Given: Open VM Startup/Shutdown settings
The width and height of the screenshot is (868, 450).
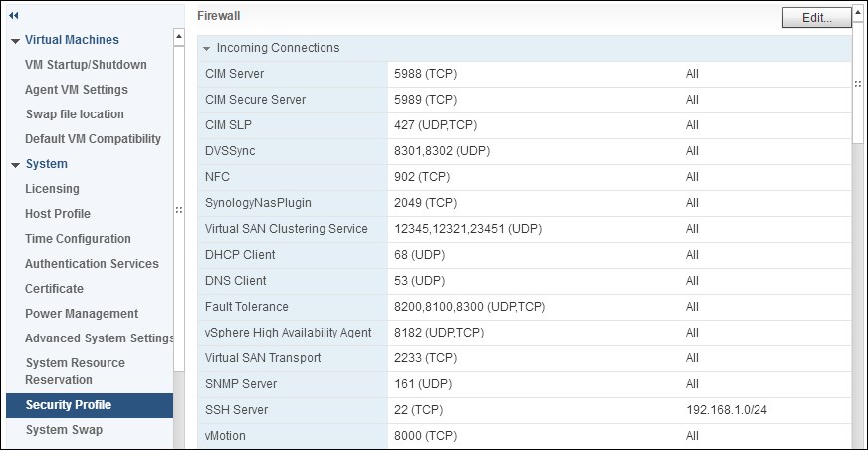Looking at the screenshot, I should tap(86, 64).
